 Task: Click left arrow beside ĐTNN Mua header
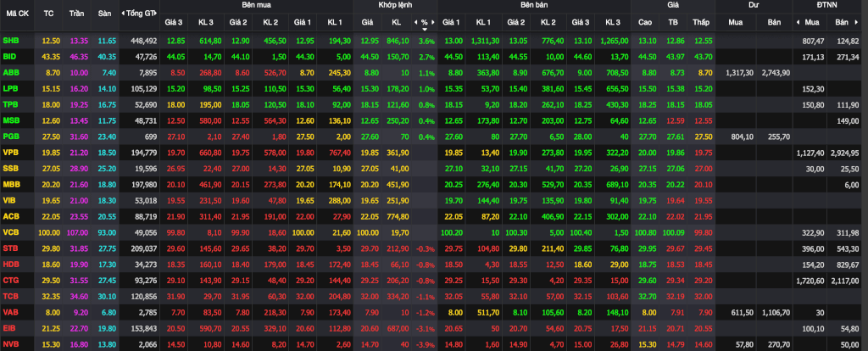tap(798, 22)
